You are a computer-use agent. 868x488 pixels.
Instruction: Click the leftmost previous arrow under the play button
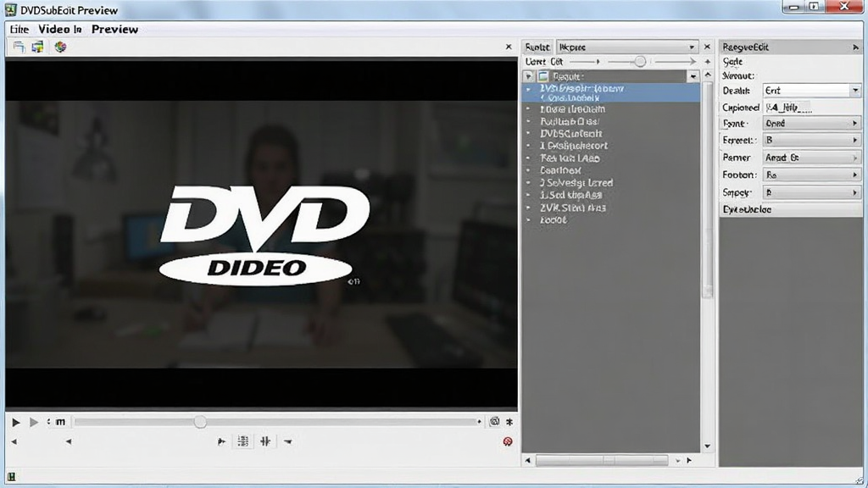tap(14, 441)
